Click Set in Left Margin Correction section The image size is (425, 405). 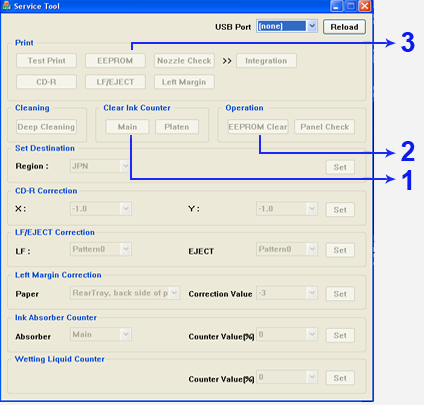(x=340, y=294)
